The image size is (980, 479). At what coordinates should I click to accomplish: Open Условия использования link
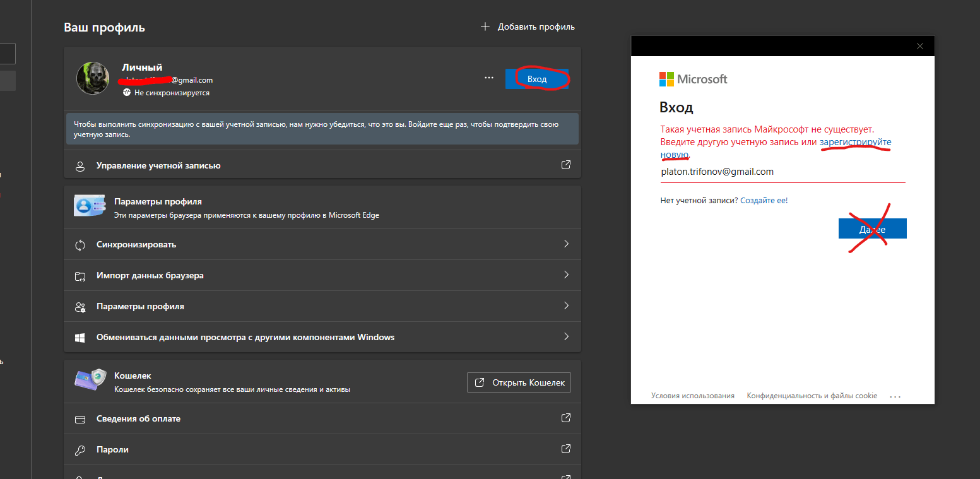tap(693, 396)
